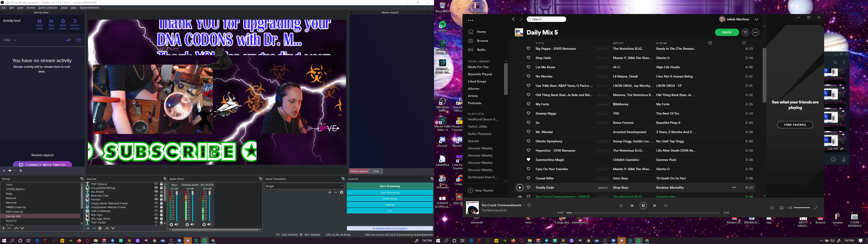Pause alerts in OBS activity feed
Viewport: 868px width, 244px height.
(39, 24)
